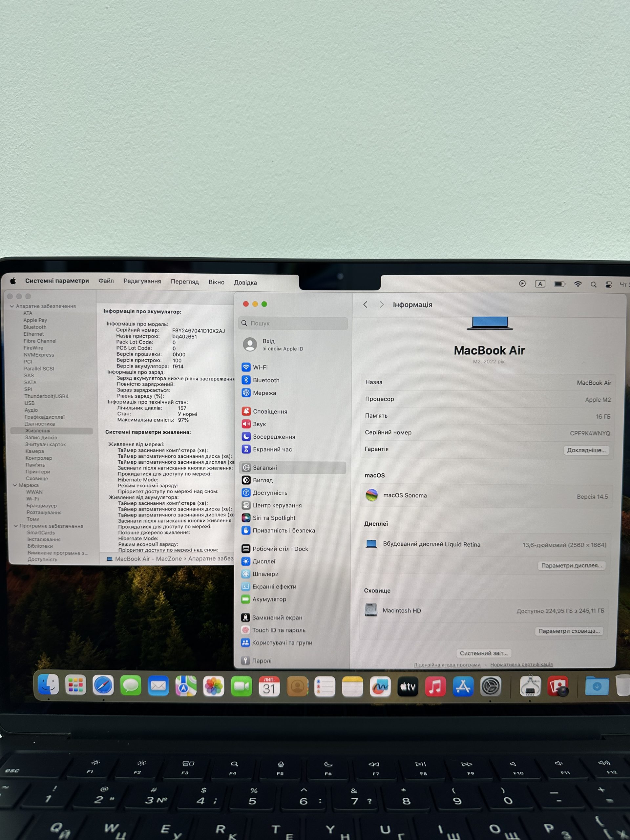The width and height of the screenshot is (630, 840).
Task: Open Apple TV app in Dock
Action: coord(408,686)
